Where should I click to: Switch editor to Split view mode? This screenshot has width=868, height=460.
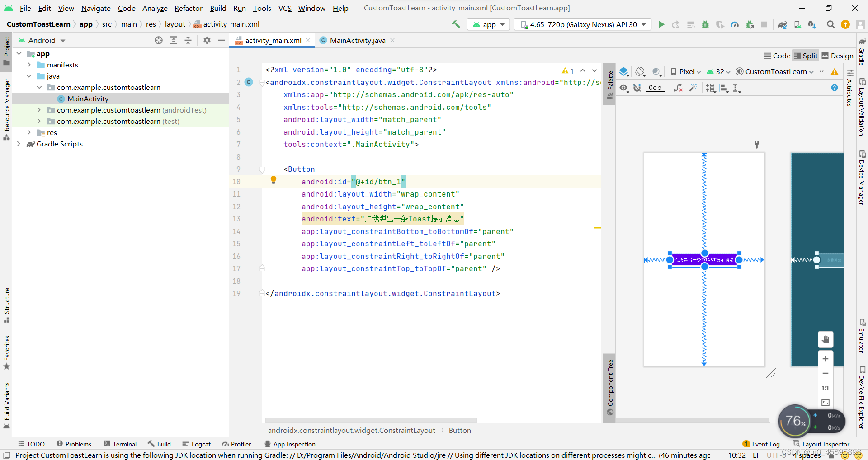[806, 56]
